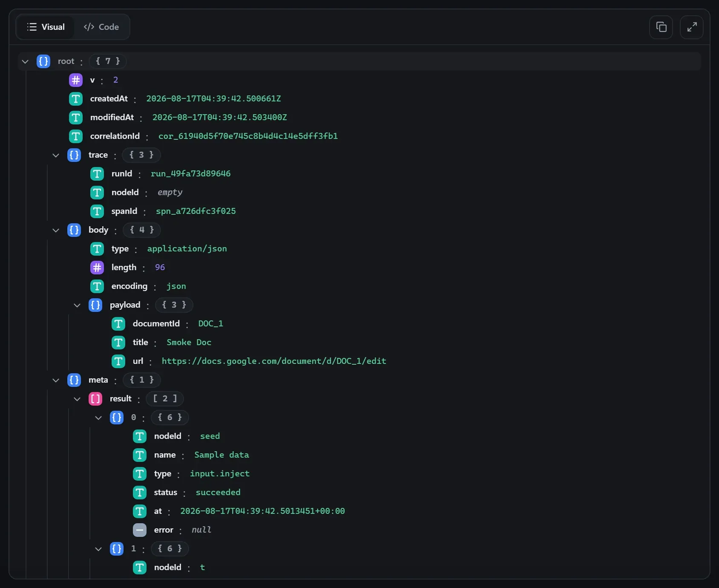Collapse result item 1 chevron
Viewport: 719px width, 588px height.
click(x=98, y=549)
